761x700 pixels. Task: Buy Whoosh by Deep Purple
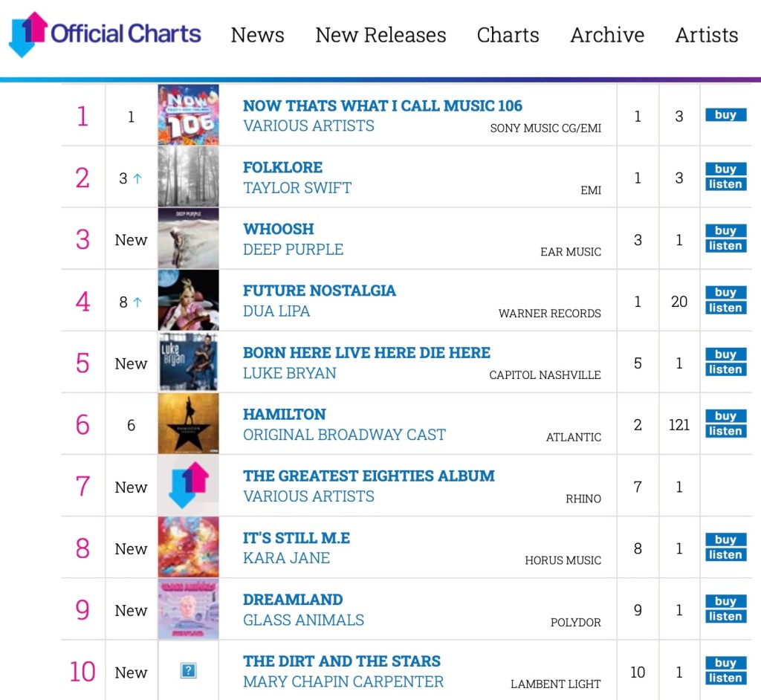click(725, 231)
